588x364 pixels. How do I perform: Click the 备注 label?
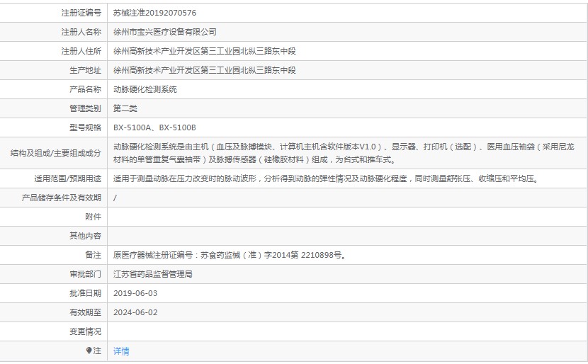click(93, 255)
